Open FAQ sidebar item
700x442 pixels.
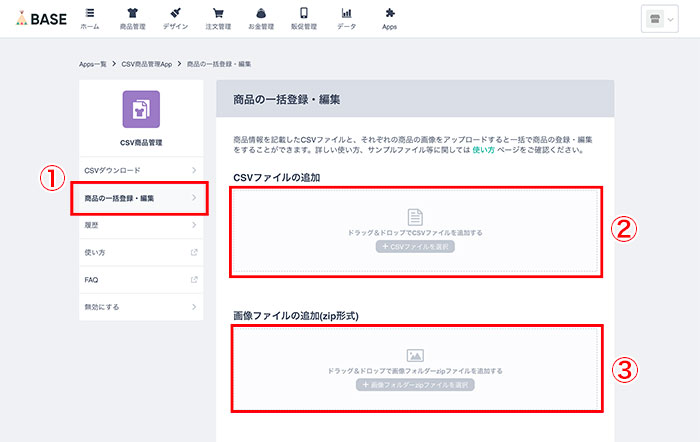coord(141,279)
